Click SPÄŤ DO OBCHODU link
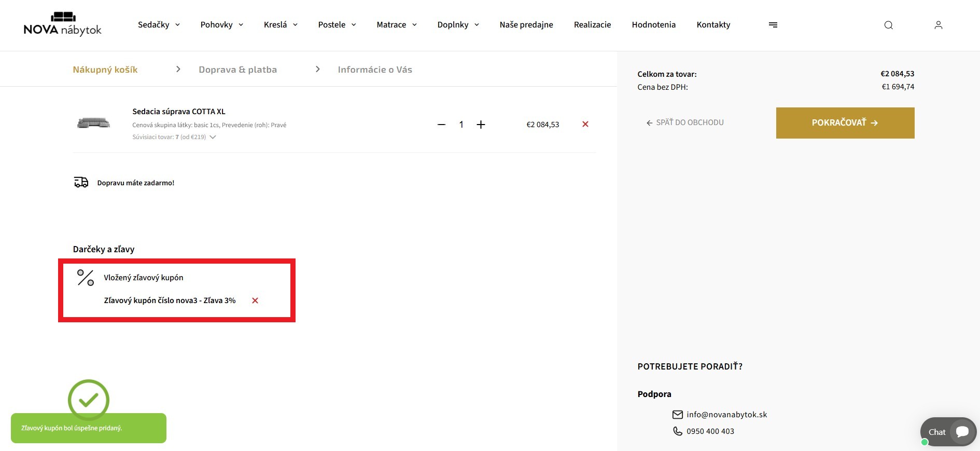 (685, 122)
